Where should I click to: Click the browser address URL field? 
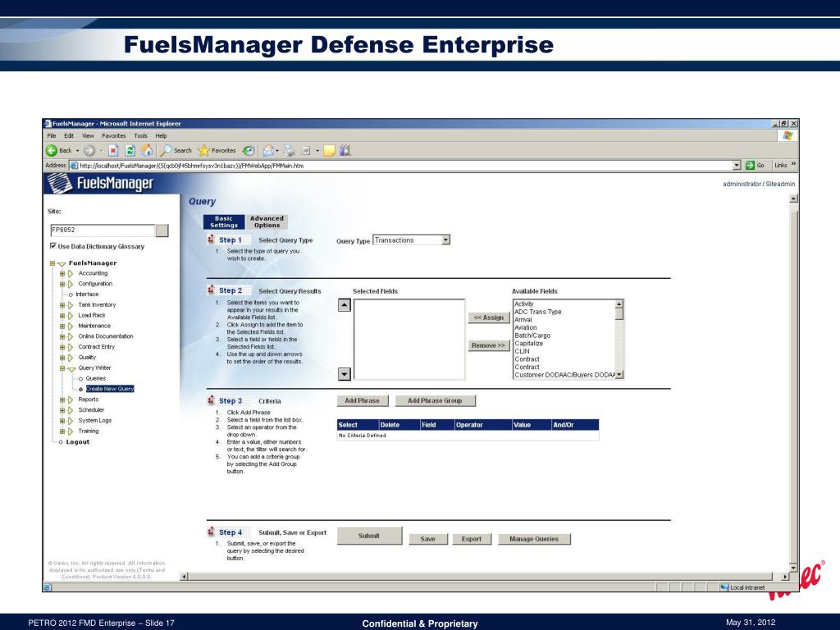400,166
